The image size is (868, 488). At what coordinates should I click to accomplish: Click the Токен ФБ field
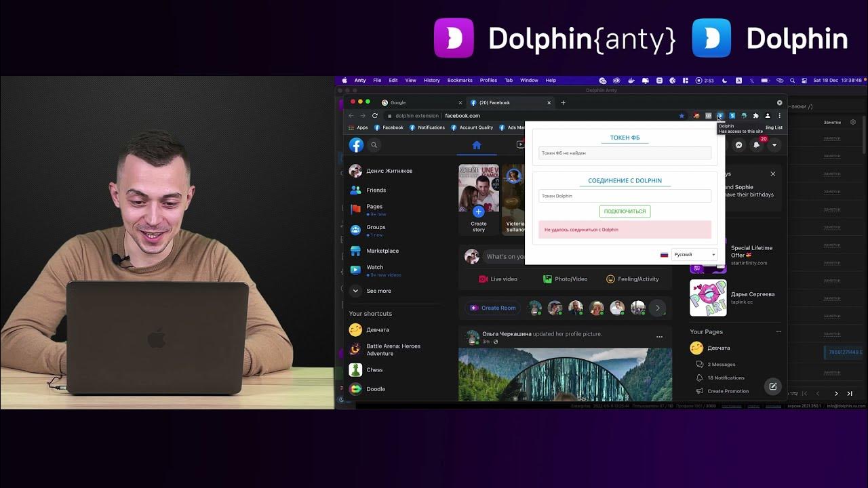coord(625,153)
